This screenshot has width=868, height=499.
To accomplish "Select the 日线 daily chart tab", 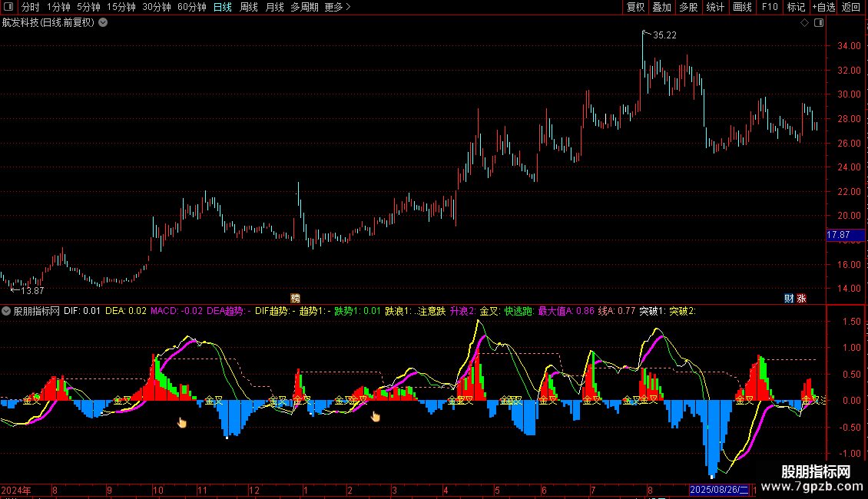I will (223, 7).
